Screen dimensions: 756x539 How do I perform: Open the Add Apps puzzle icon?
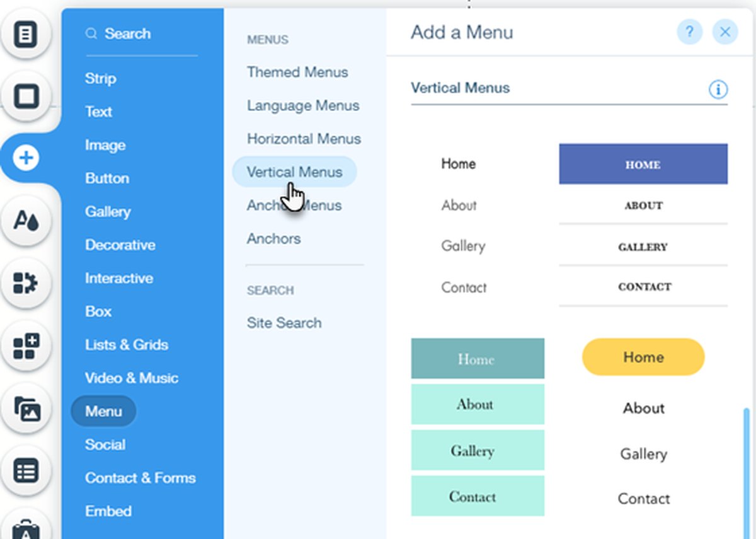click(x=25, y=283)
